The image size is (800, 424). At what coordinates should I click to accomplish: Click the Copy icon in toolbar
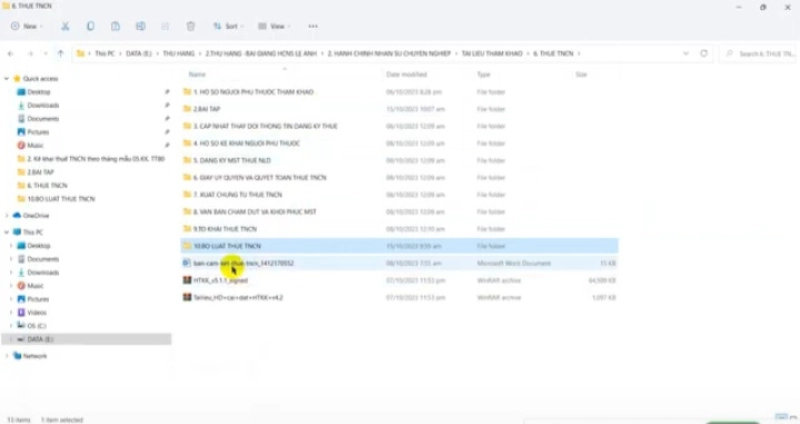[90, 26]
